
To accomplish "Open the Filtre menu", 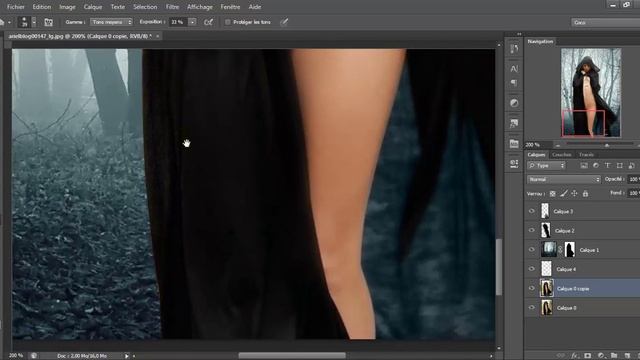I will pyautogui.click(x=172, y=7).
